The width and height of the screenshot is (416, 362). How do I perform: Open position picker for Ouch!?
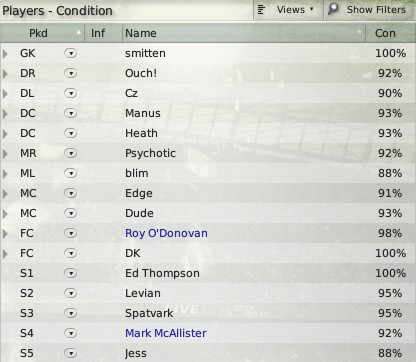(x=71, y=73)
